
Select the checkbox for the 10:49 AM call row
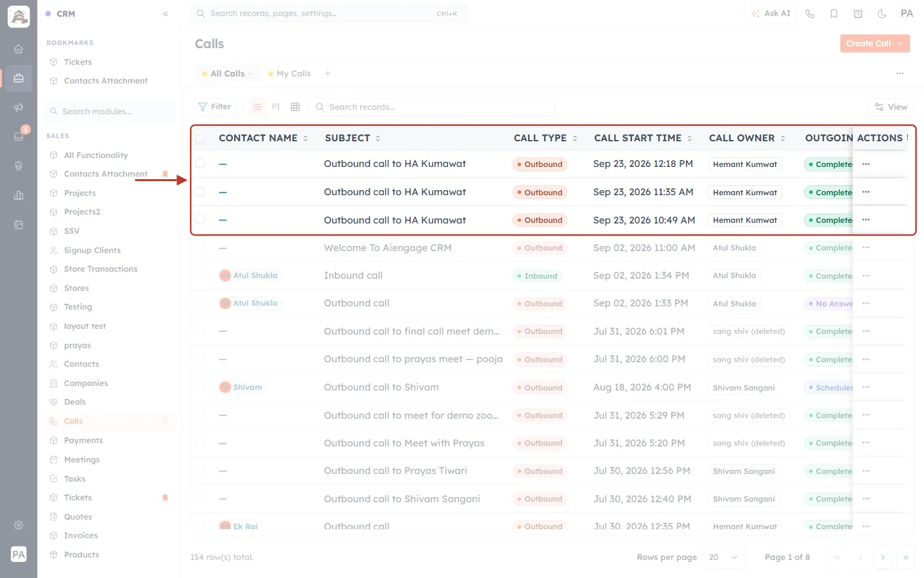(200, 220)
